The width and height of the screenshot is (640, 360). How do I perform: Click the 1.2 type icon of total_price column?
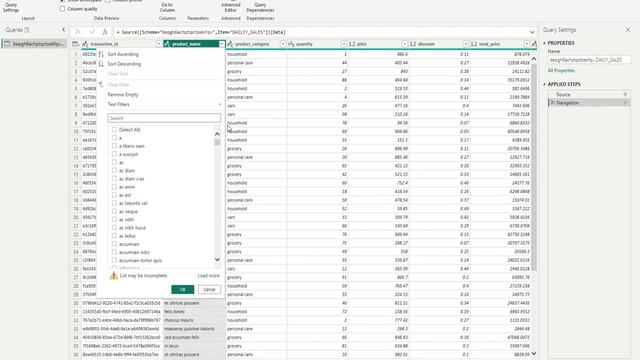pos(474,44)
